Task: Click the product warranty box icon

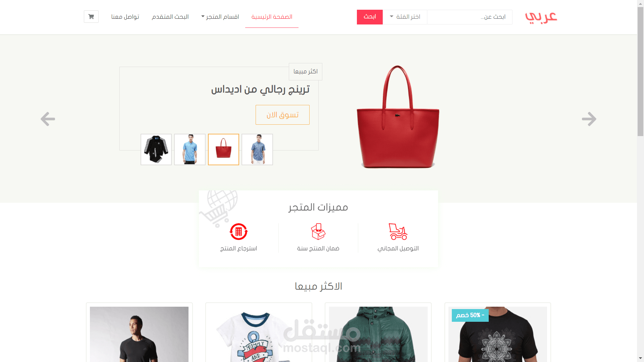Action: coord(318,232)
